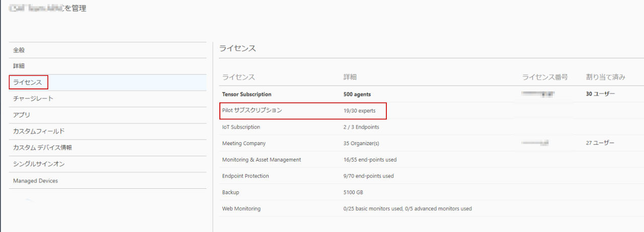Select the Endpoint Protection row
This screenshot has height=232, width=644.
tap(431, 176)
